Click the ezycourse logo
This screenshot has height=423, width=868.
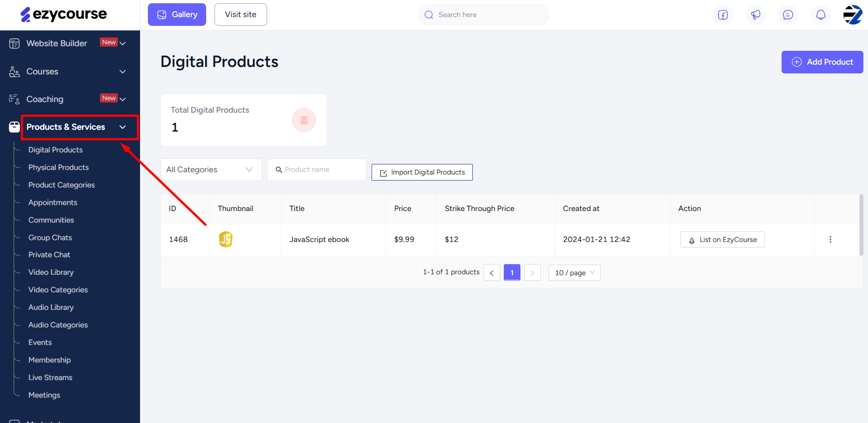[x=64, y=14]
